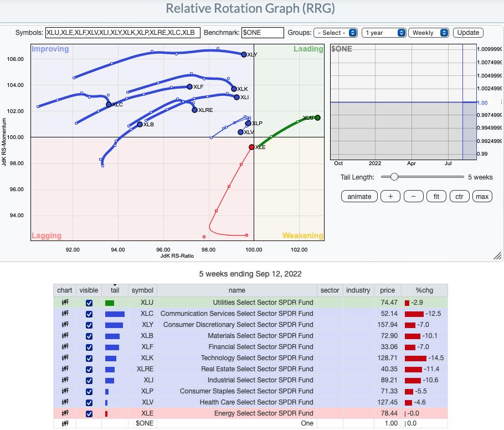The width and height of the screenshot is (504, 430).
Task: Click the blue tail swatch for XLC
Action: [114, 314]
